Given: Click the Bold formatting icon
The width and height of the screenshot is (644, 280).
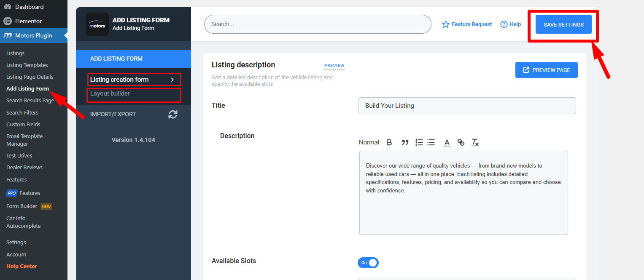Looking at the screenshot, I should pyautogui.click(x=389, y=142).
